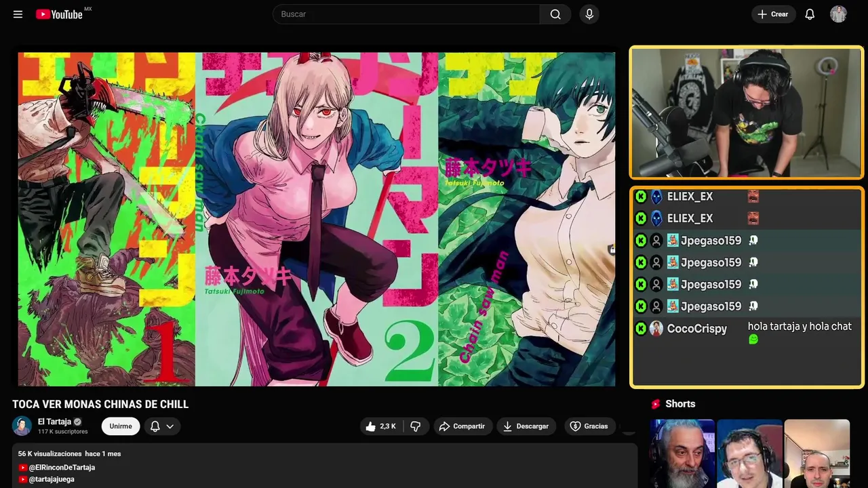Click the El Tartaja channel name
868x488 pixels.
pos(54,422)
